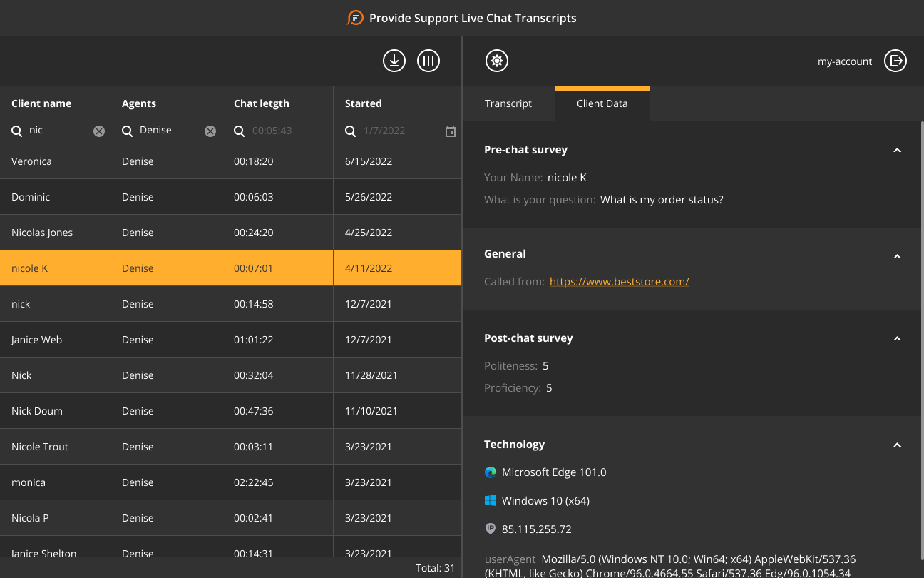The image size is (924, 578).
Task: Open the column visibility icon
Action: click(x=428, y=61)
